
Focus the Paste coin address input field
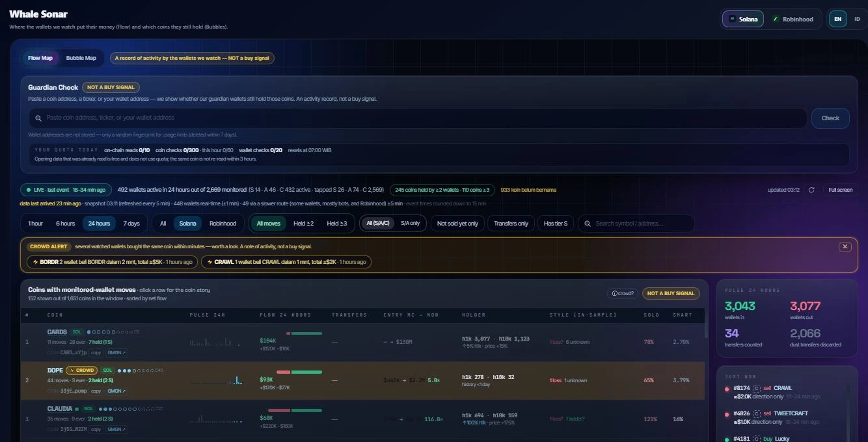(417, 118)
